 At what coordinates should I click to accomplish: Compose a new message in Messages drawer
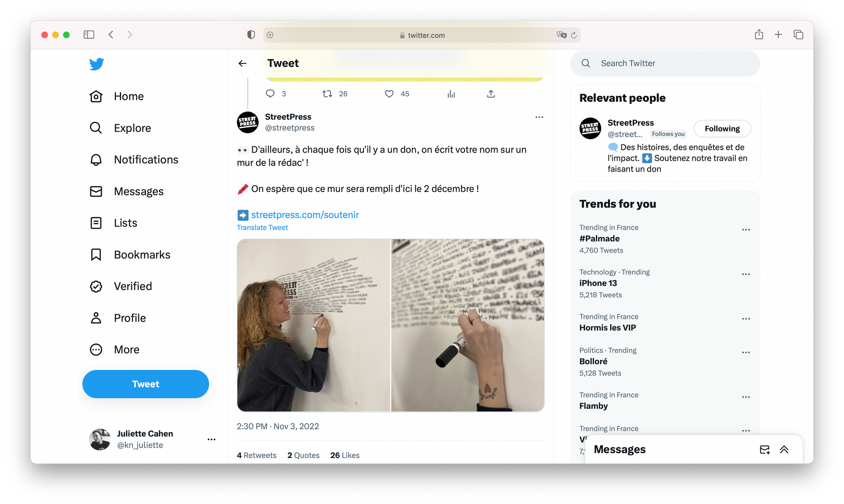tap(765, 450)
